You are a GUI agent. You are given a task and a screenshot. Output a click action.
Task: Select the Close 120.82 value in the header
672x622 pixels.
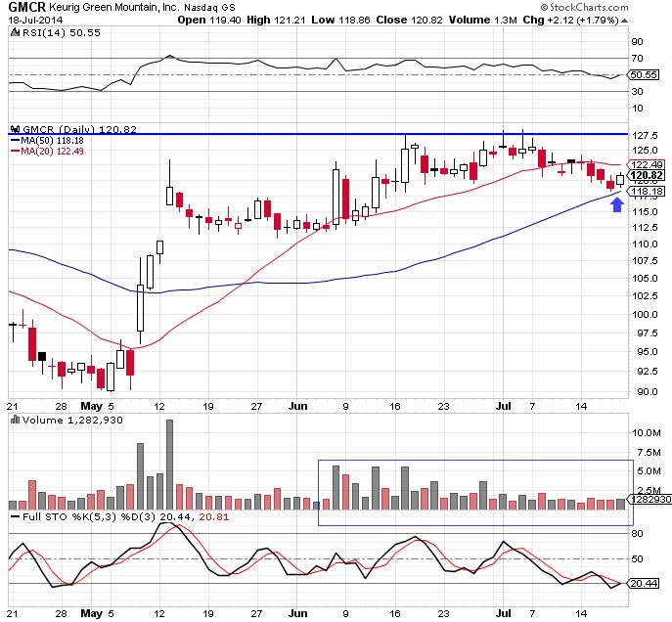[409, 21]
